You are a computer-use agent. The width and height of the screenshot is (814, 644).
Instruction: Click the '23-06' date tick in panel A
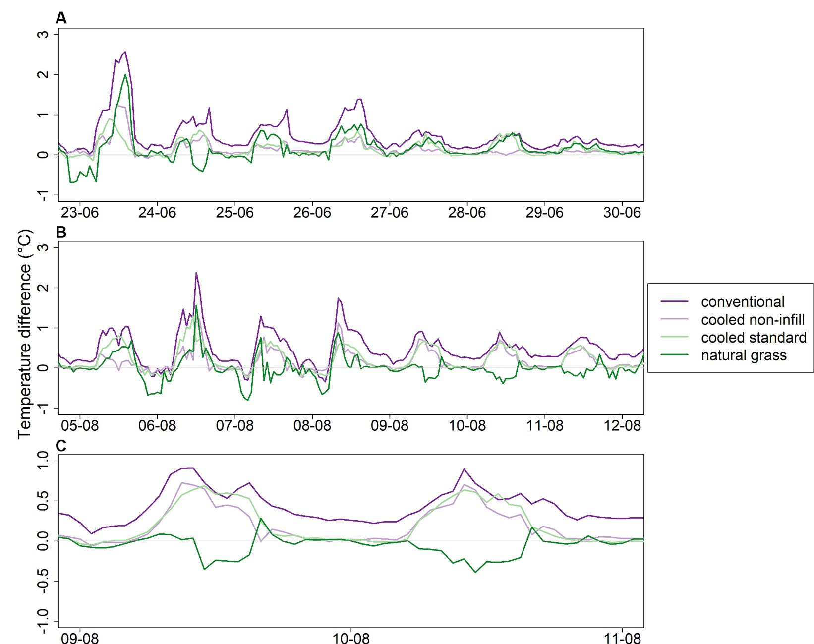pos(80,213)
